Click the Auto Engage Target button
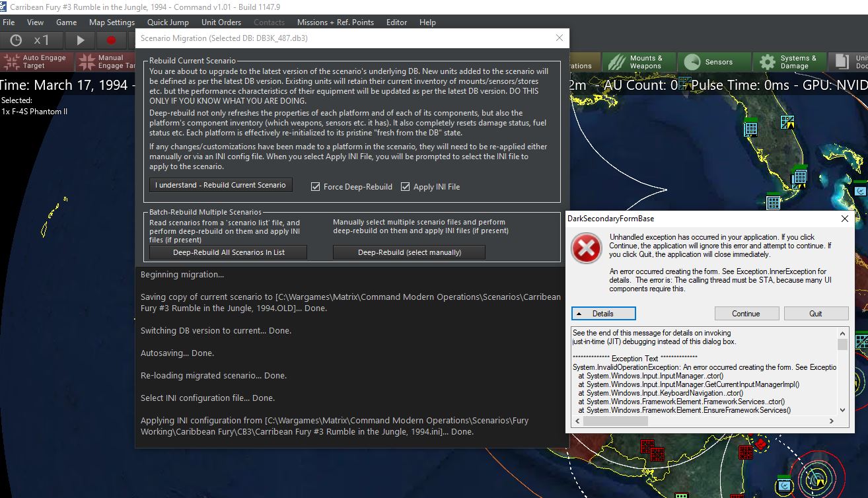This screenshot has width=868, height=498. [36, 61]
